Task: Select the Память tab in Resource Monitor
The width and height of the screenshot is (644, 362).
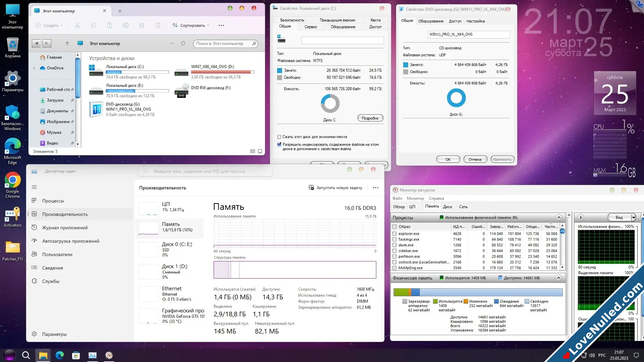Action: coord(431,206)
